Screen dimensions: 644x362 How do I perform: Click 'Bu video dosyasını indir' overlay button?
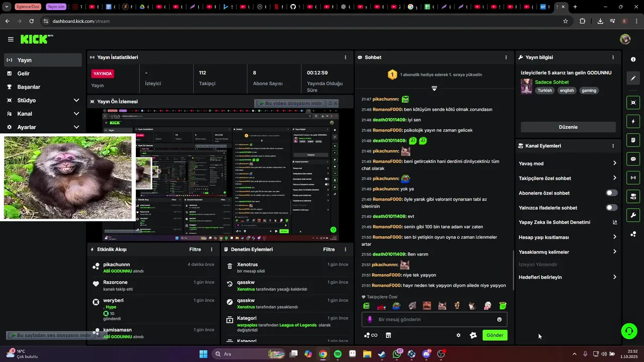[x=290, y=103]
